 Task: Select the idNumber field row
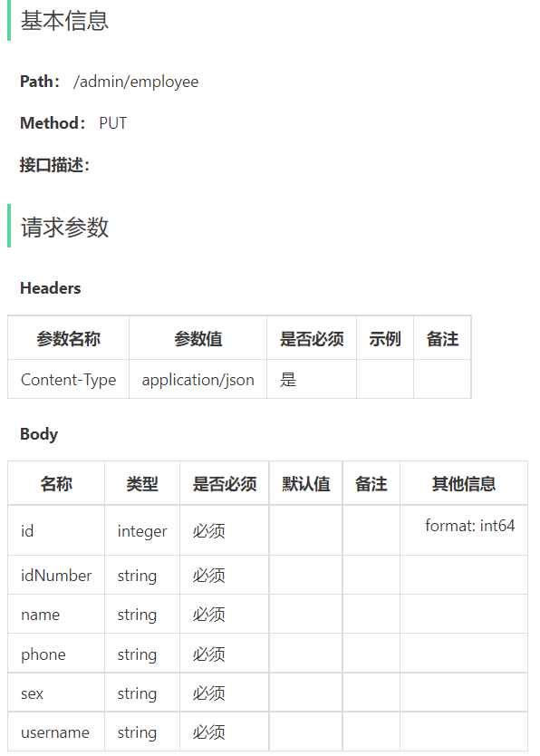click(268, 576)
